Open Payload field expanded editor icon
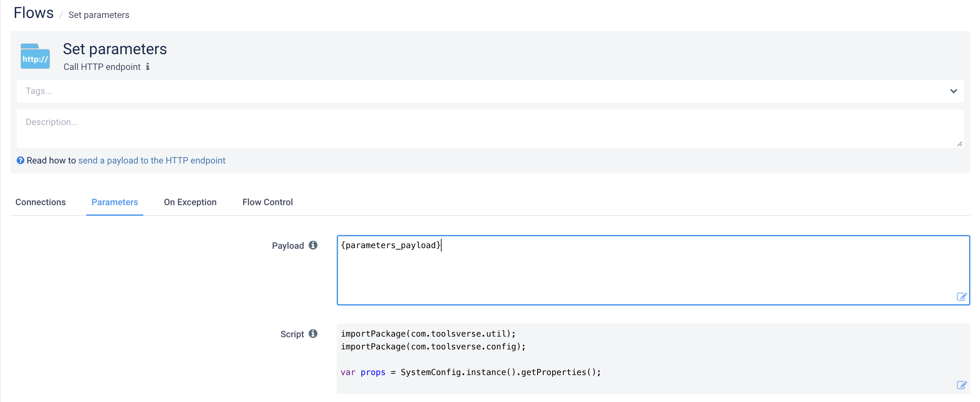The image size is (980, 402). (961, 297)
